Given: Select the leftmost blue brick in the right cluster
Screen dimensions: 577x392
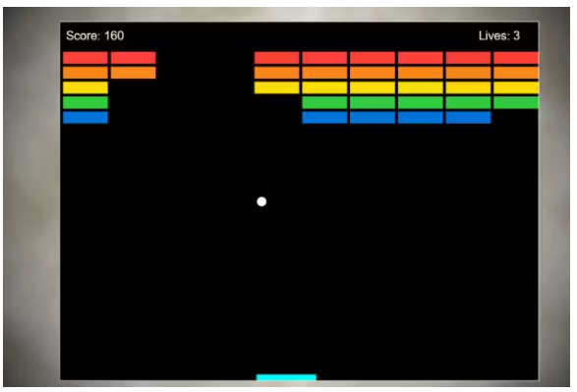Looking at the screenshot, I should pos(324,118).
